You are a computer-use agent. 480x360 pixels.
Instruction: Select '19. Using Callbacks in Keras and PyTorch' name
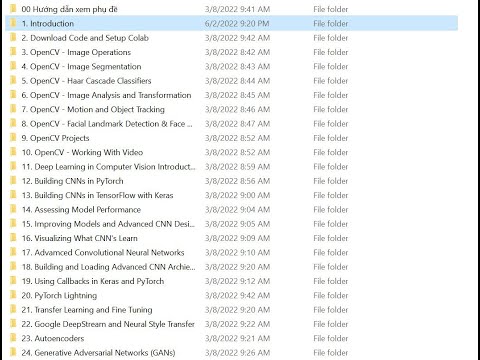tap(93, 282)
